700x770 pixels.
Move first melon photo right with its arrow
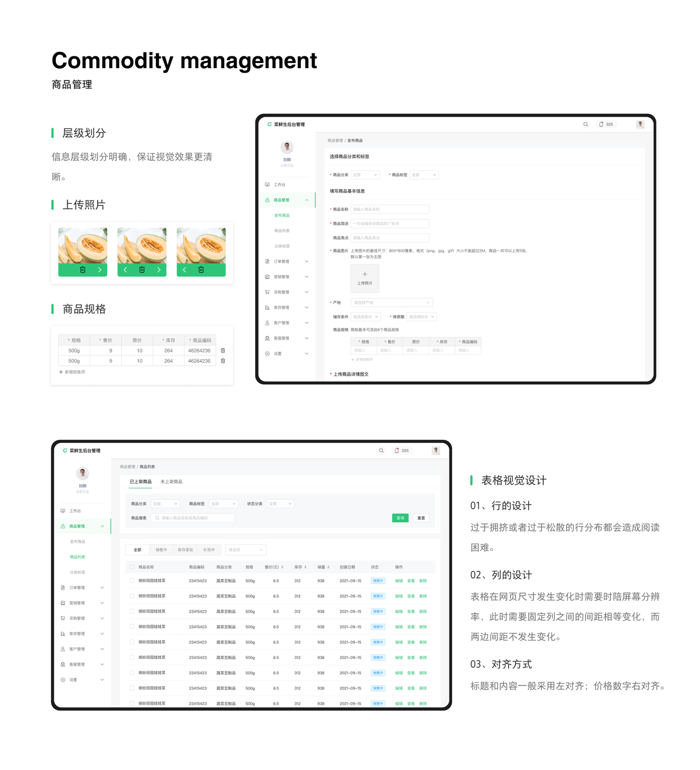coord(99,270)
